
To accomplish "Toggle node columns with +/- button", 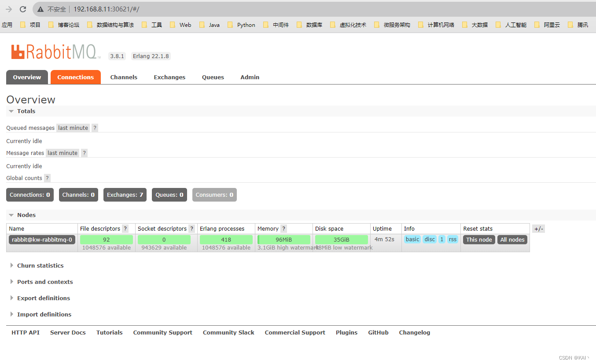I will [x=538, y=228].
